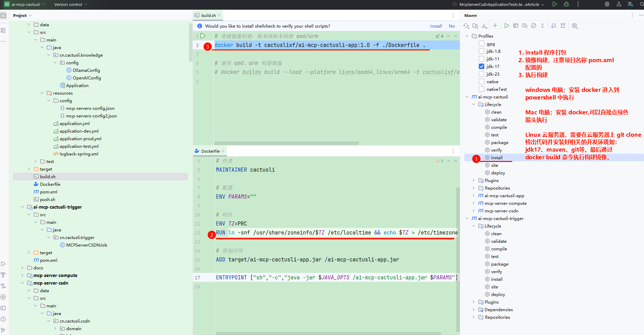
Task: Open the More actions menu in top toolbar
Action: [x=578, y=4]
